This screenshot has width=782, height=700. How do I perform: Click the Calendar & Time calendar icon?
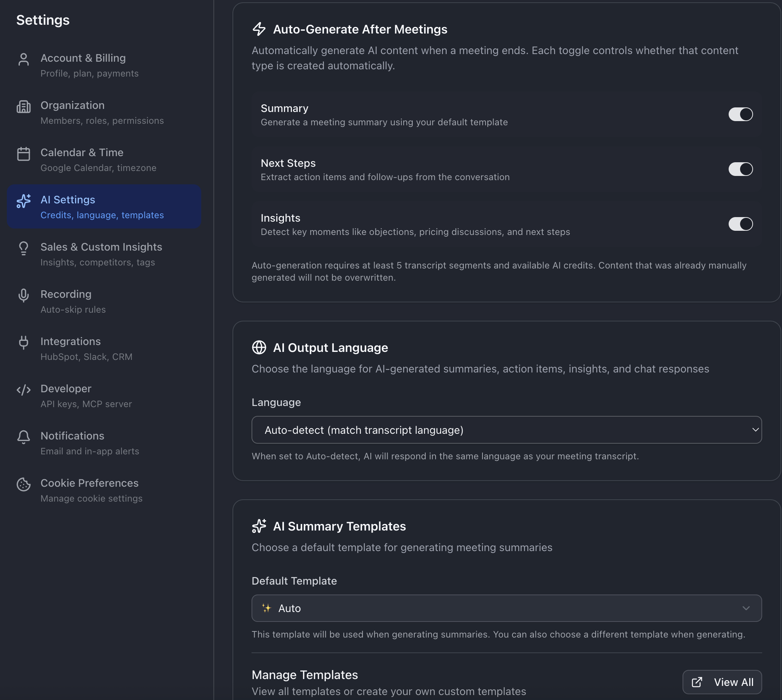[24, 154]
